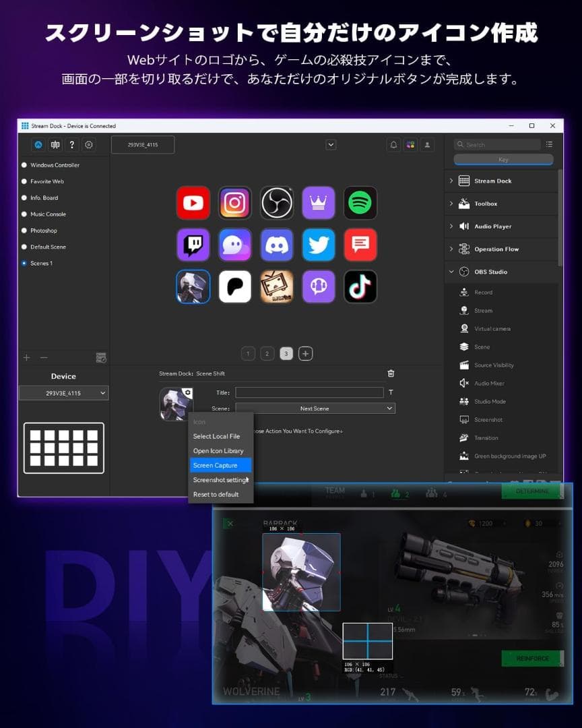This screenshot has width=582, height=728.
Task: Select the robot helmet screenshot key
Action: click(193, 286)
